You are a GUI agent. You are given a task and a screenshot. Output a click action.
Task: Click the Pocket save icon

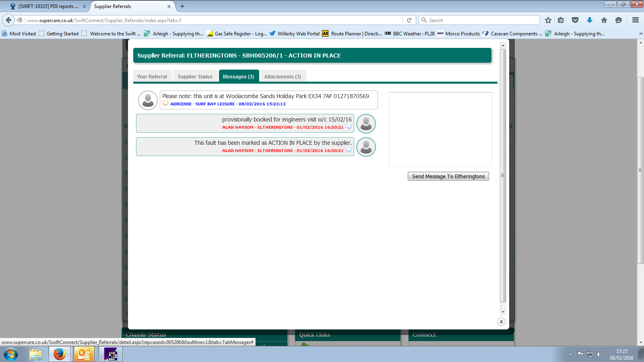tap(575, 20)
